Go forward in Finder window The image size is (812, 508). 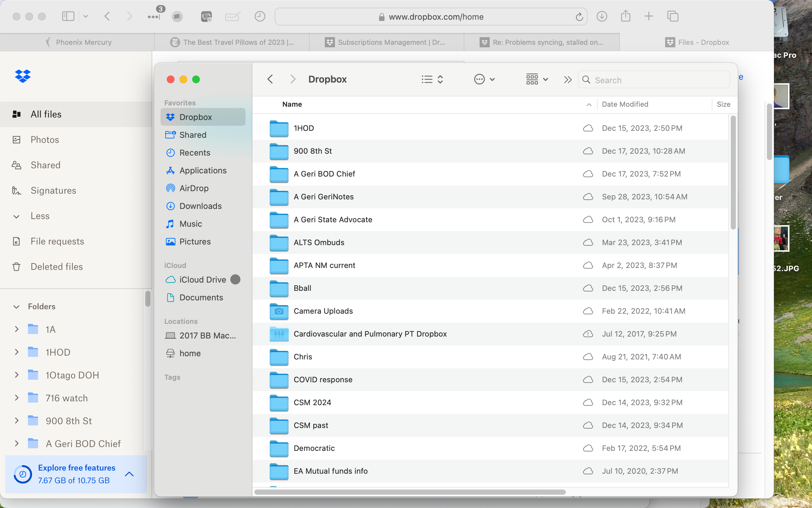point(292,79)
